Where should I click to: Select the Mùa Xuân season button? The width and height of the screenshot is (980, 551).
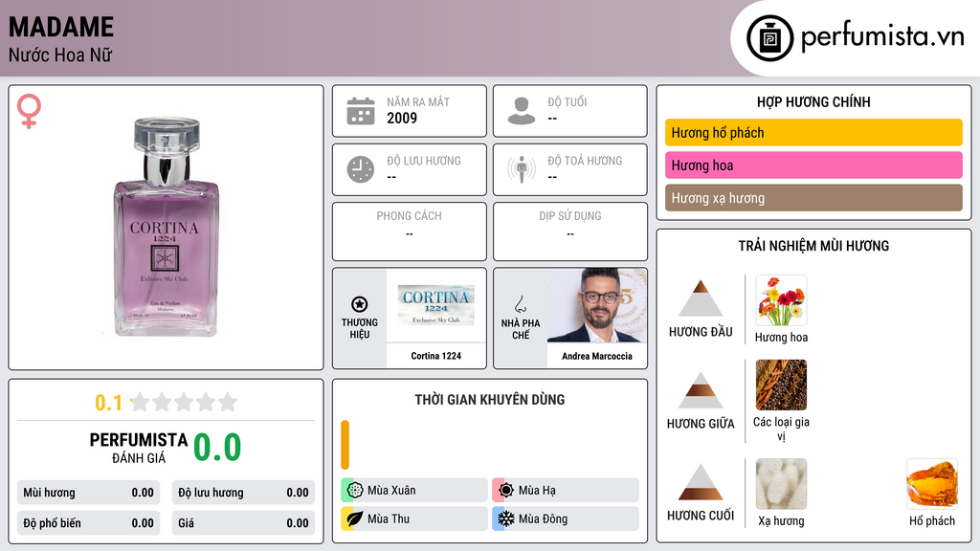(x=414, y=490)
